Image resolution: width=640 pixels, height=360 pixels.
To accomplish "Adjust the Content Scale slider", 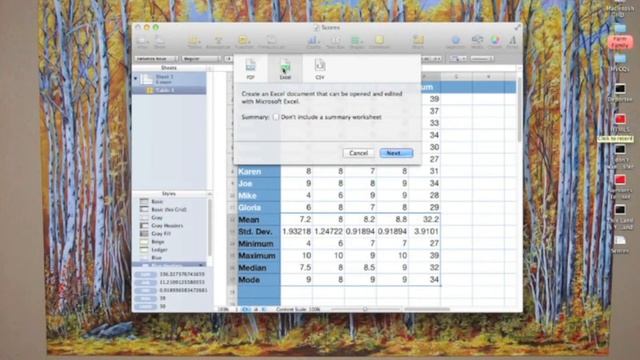I will pos(365,309).
